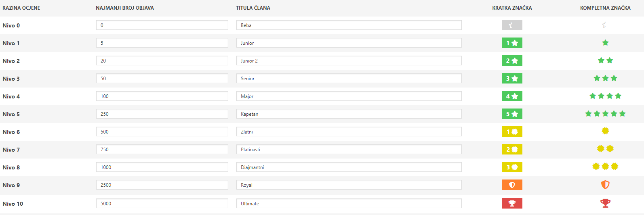The height and width of the screenshot is (215, 644).
Task: Click the minimum posts field showing 5000
Action: coord(162,204)
